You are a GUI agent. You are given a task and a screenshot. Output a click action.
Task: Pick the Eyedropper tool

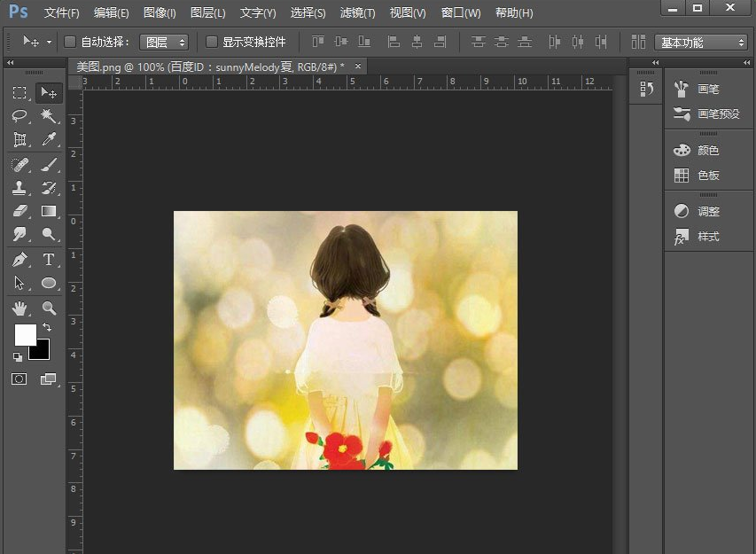[49, 140]
